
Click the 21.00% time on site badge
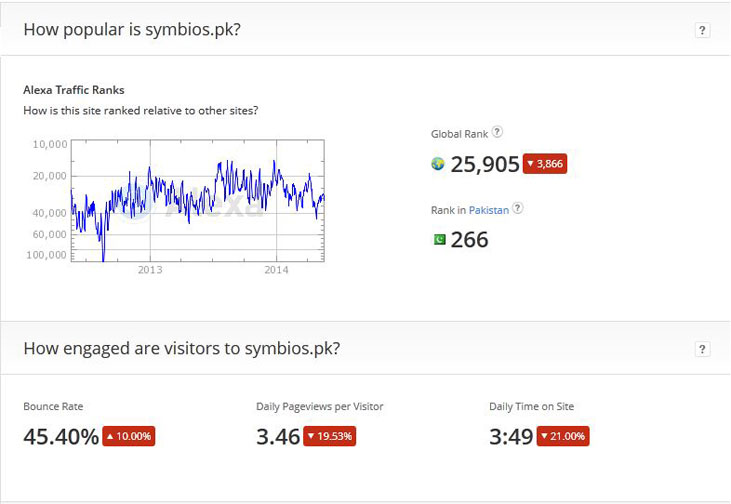coord(563,436)
